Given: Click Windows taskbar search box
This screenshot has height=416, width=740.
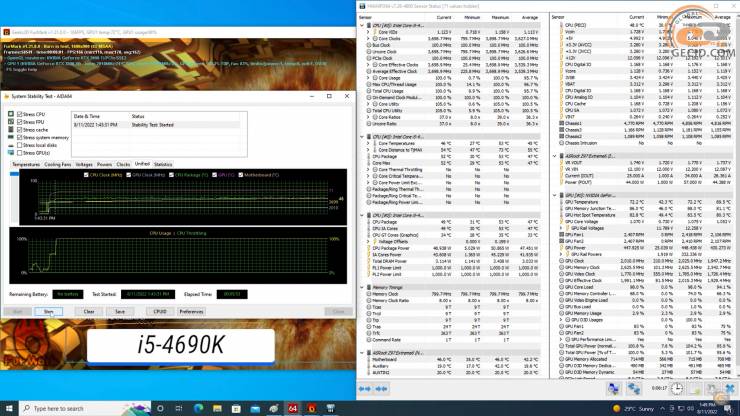Looking at the screenshot, I should click(x=85, y=408).
